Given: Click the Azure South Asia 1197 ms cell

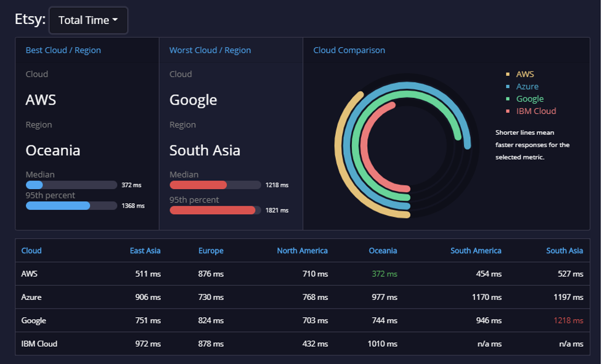Looking at the screenshot, I should (x=568, y=297).
